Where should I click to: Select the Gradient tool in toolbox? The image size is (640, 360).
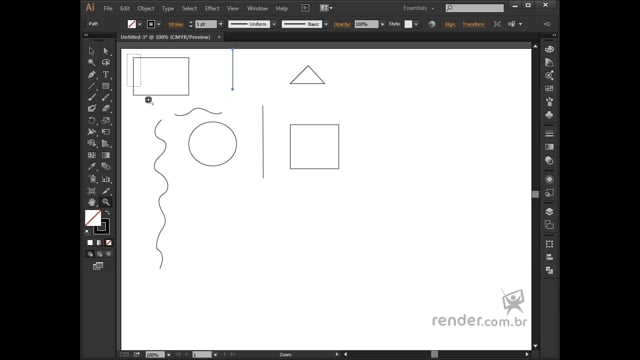pyautogui.click(x=106, y=155)
